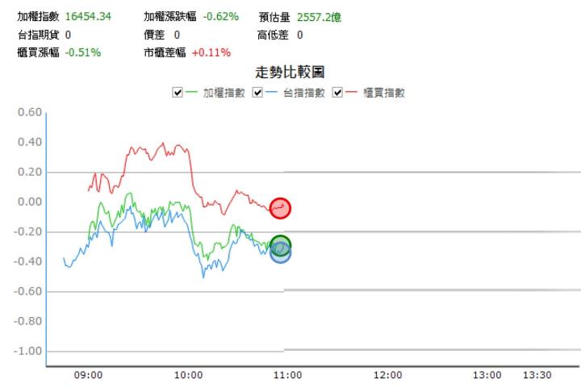Uncheck the 台指指數 legend checkbox

pos(257,92)
